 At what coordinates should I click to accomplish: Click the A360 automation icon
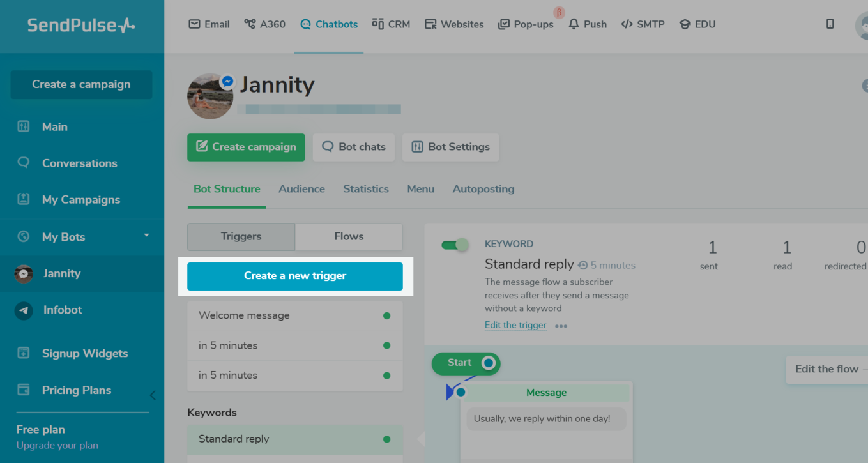click(250, 24)
